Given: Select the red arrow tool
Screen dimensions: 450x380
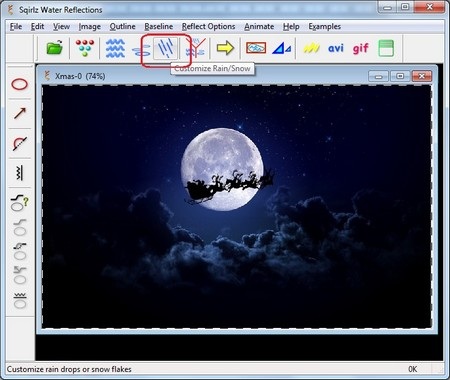Looking at the screenshot, I should 20,113.
